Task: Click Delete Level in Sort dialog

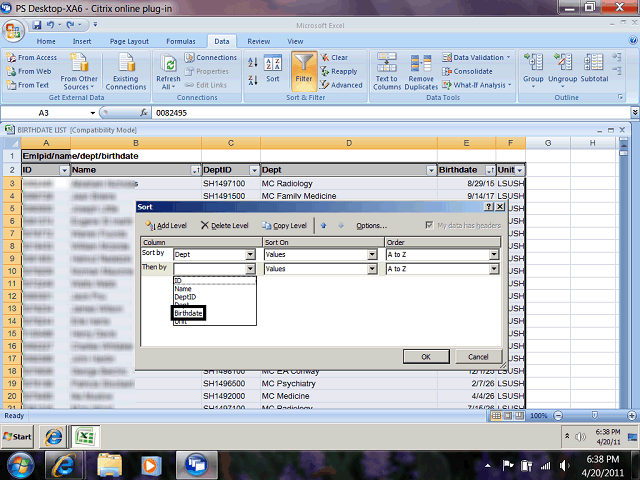Action: pos(224,225)
